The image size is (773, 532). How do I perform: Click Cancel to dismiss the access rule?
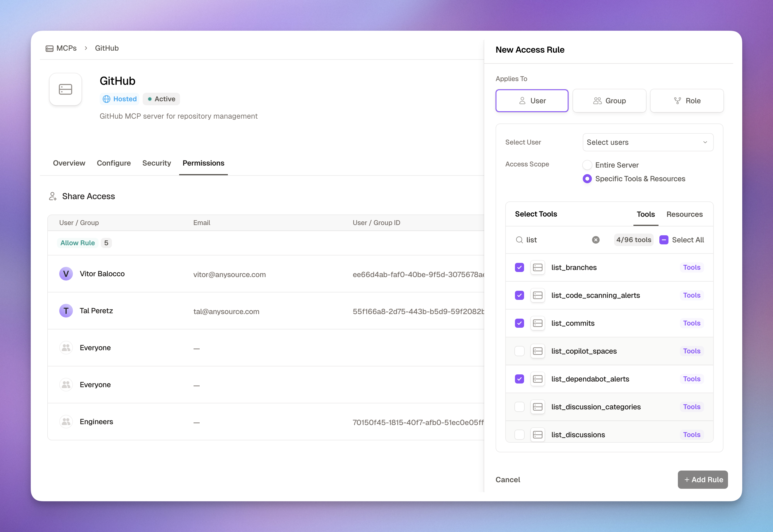point(508,480)
